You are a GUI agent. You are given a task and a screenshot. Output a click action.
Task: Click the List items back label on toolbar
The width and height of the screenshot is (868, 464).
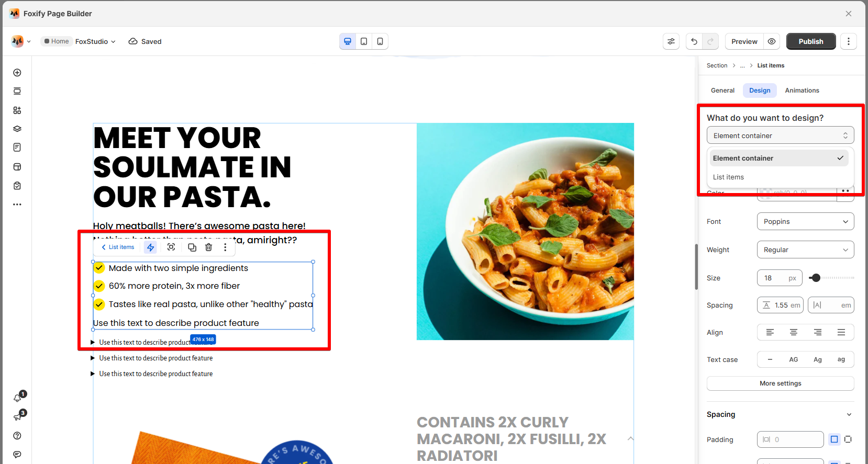click(x=118, y=247)
